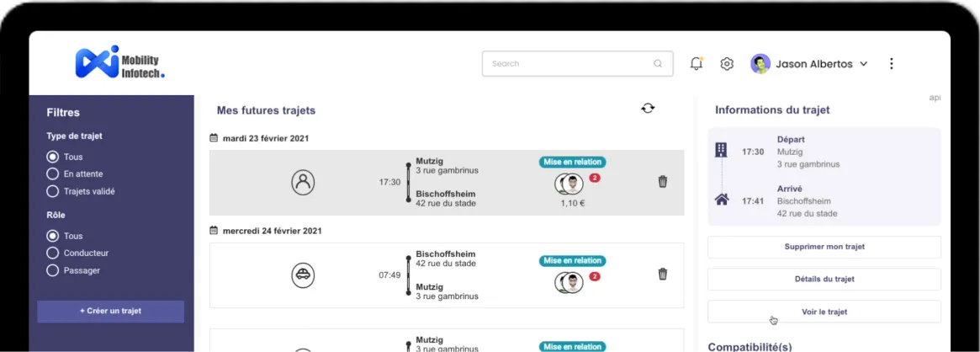Select Tous under Type de trajet
This screenshot has width=980, height=352.
[52, 157]
